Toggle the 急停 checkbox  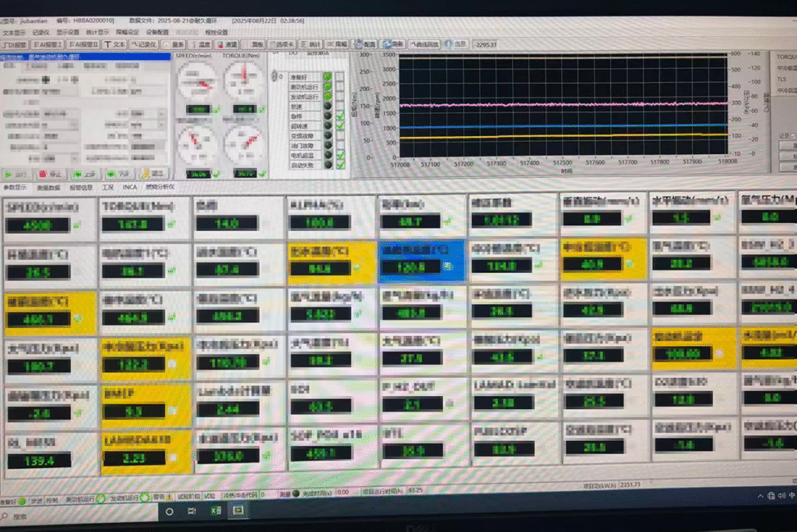pos(340,115)
